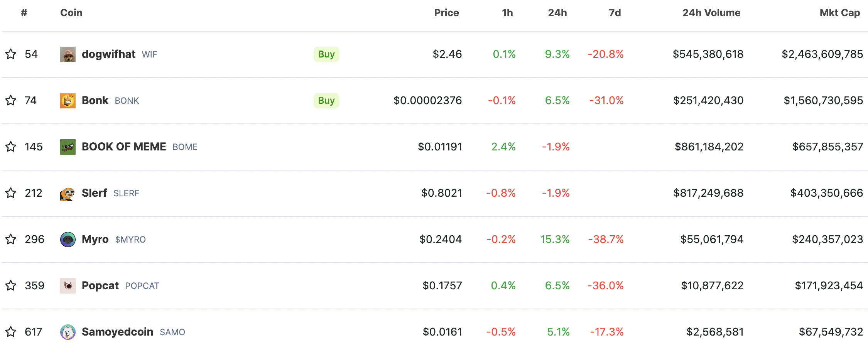Open the Myro coin name link
Screen dimensions: 868x351
tap(95, 239)
